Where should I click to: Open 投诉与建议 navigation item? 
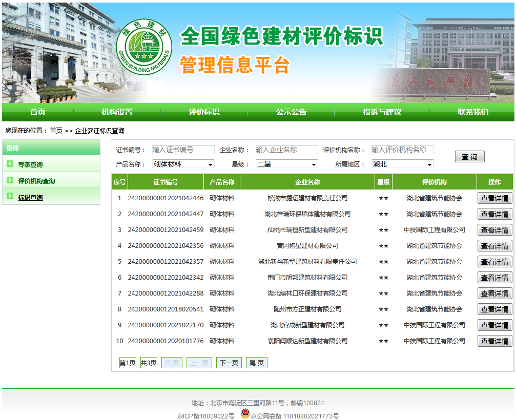382,112
